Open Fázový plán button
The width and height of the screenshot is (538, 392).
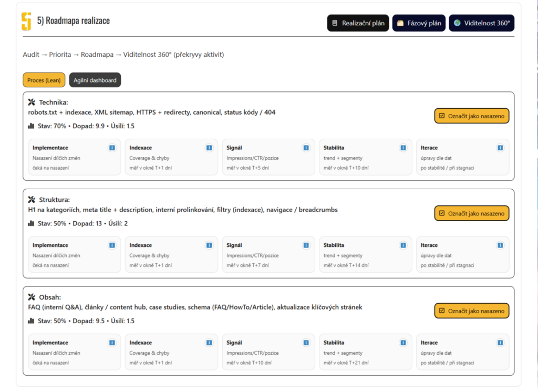(x=419, y=23)
